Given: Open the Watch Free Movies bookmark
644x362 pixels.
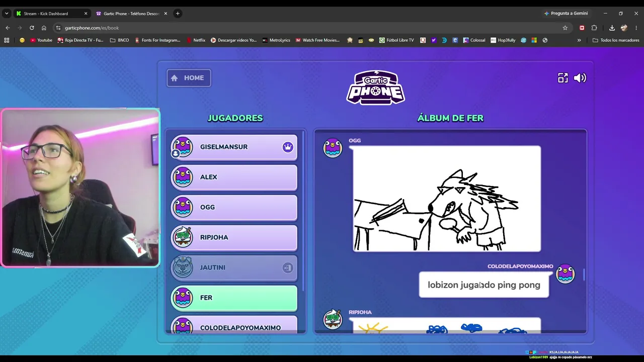Looking at the screenshot, I should (x=317, y=40).
